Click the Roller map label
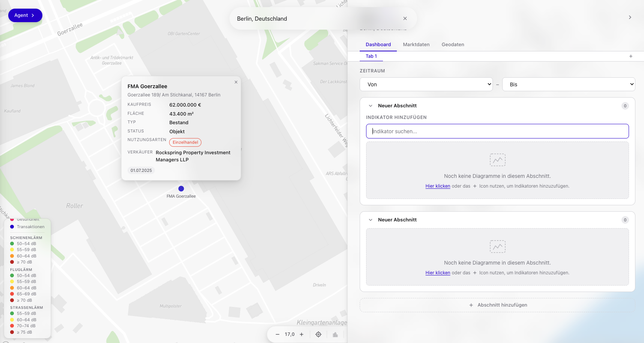This screenshot has width=644, height=343. 75,206
